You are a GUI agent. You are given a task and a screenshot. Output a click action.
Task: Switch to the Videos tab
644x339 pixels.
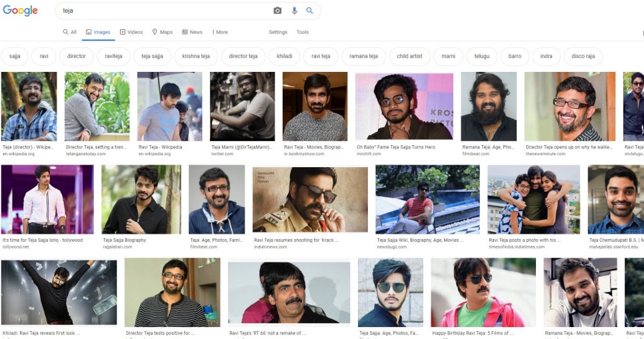tap(131, 32)
